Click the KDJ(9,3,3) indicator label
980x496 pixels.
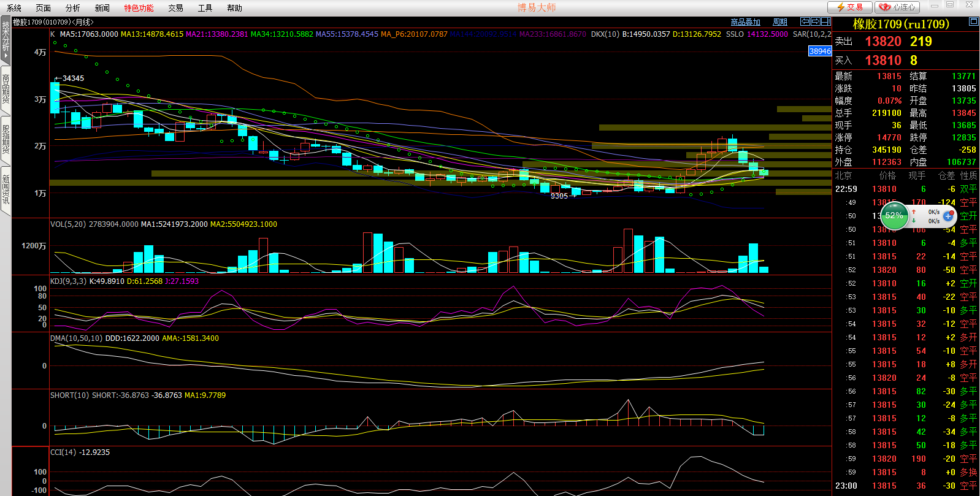[68, 281]
